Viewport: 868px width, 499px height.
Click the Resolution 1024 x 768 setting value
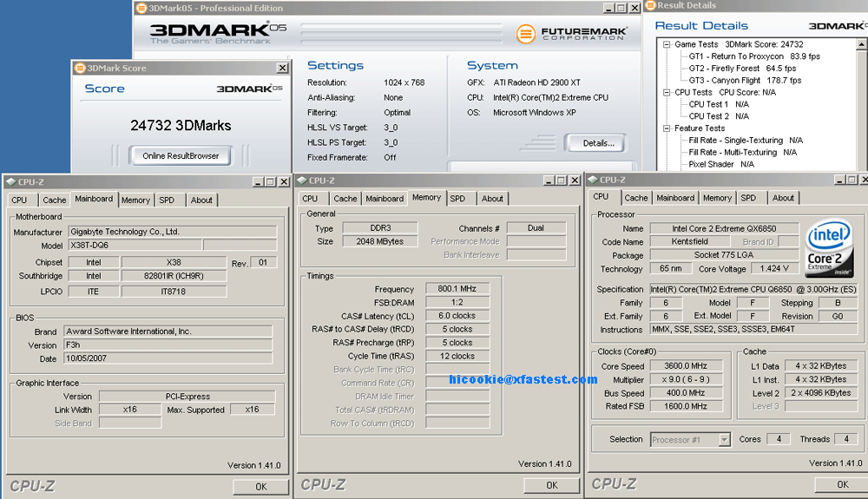pyautogui.click(x=404, y=82)
